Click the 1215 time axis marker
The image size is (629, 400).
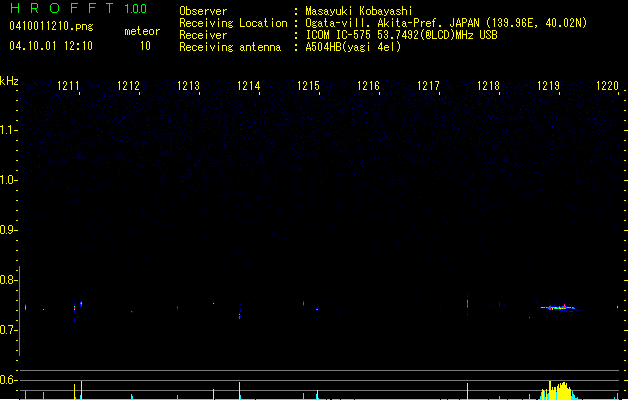[308, 86]
